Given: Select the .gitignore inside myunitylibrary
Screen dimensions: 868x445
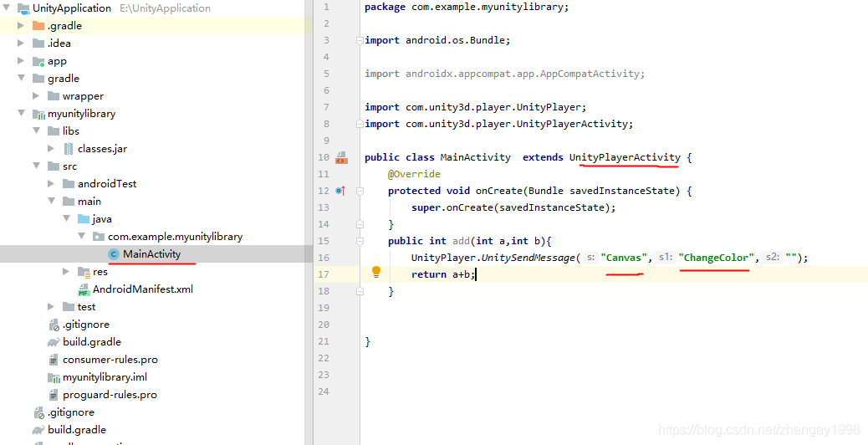Looking at the screenshot, I should [x=86, y=325].
